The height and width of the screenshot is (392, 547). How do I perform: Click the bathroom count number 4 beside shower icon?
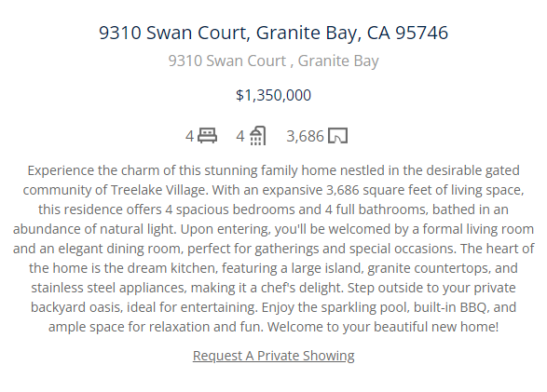pos(240,136)
